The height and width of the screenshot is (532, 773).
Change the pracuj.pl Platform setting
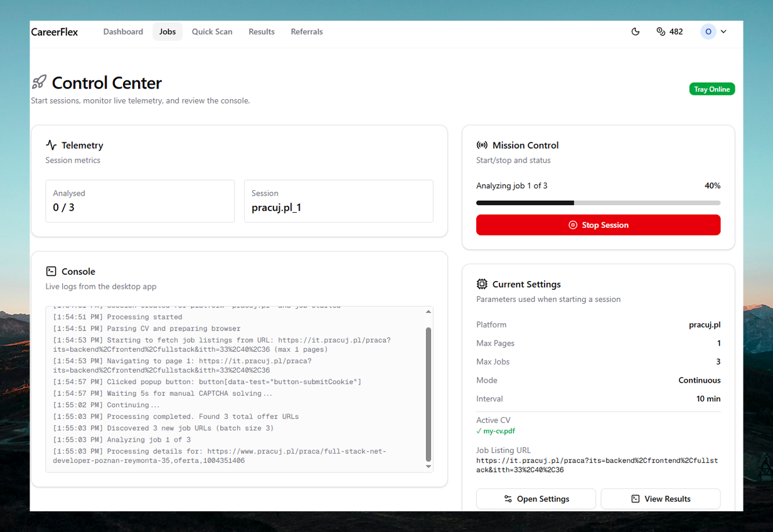click(705, 324)
